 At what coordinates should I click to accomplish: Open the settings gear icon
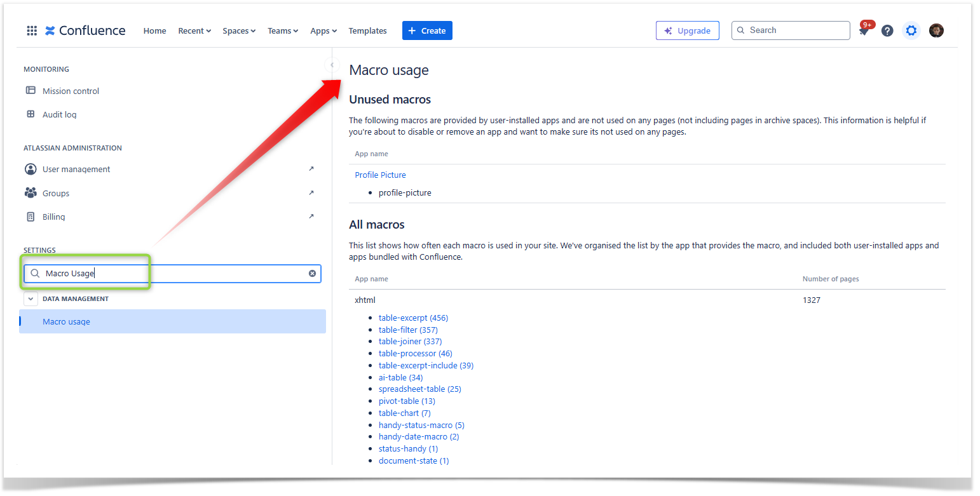(x=911, y=30)
